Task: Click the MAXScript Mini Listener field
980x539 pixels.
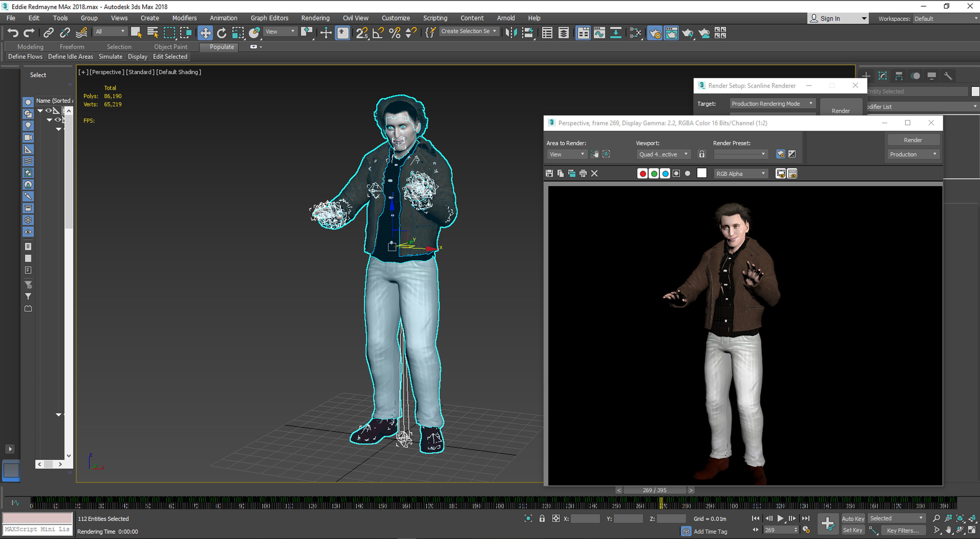Action: point(37,529)
